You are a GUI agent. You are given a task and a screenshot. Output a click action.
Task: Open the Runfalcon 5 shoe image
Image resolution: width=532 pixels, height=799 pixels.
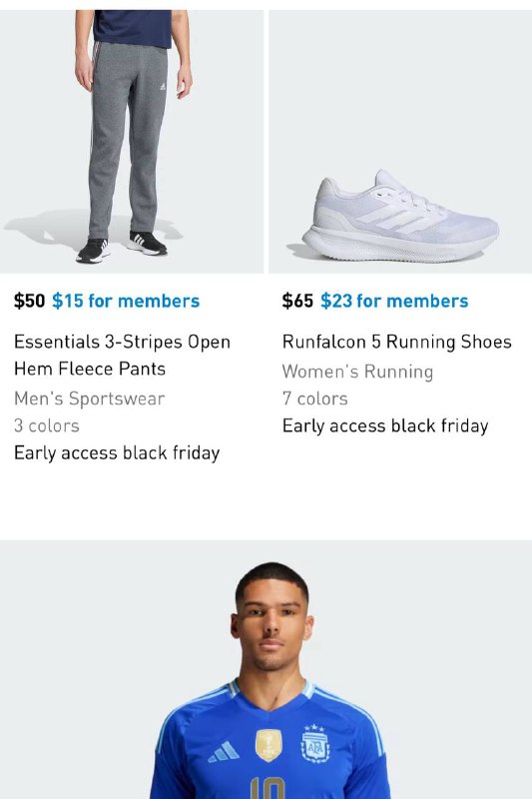click(400, 141)
